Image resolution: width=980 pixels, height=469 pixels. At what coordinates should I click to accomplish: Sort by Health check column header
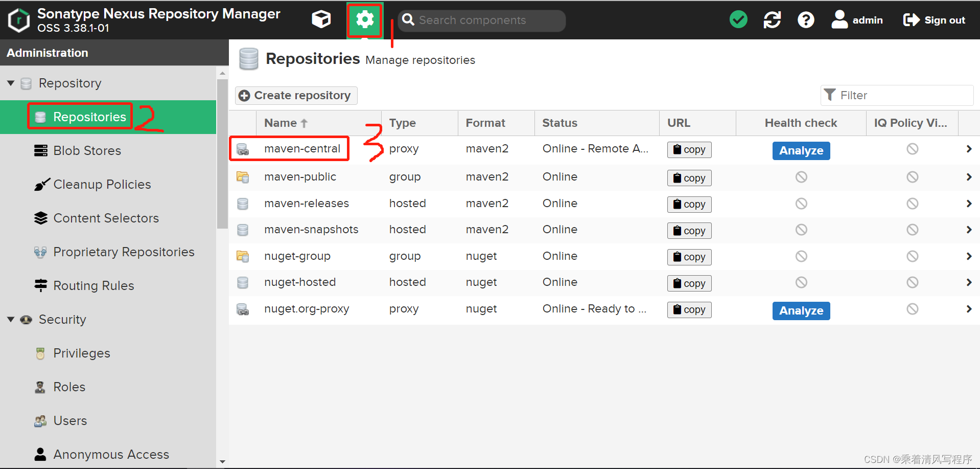(801, 123)
